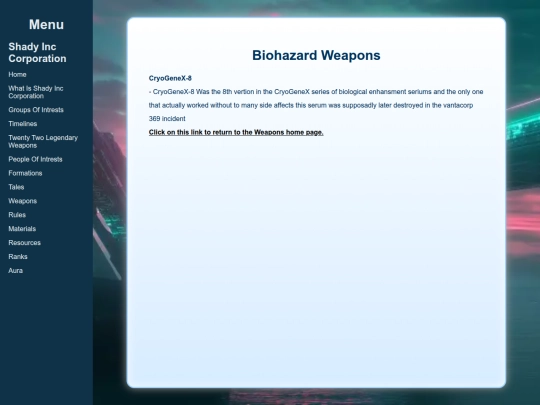Screen dimensions: 540x405
Task: Select Ranks in the menu
Action: 18,257
